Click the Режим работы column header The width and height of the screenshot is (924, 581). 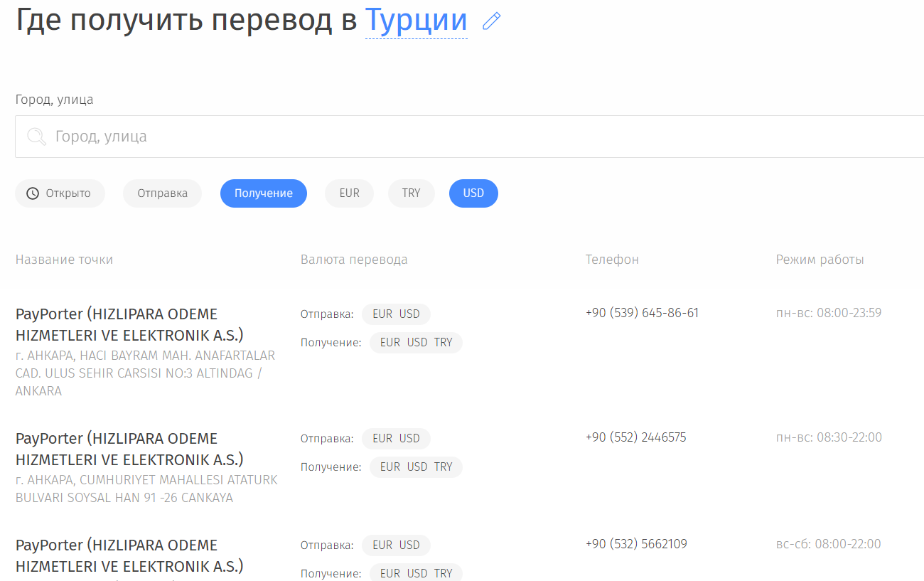pos(820,260)
